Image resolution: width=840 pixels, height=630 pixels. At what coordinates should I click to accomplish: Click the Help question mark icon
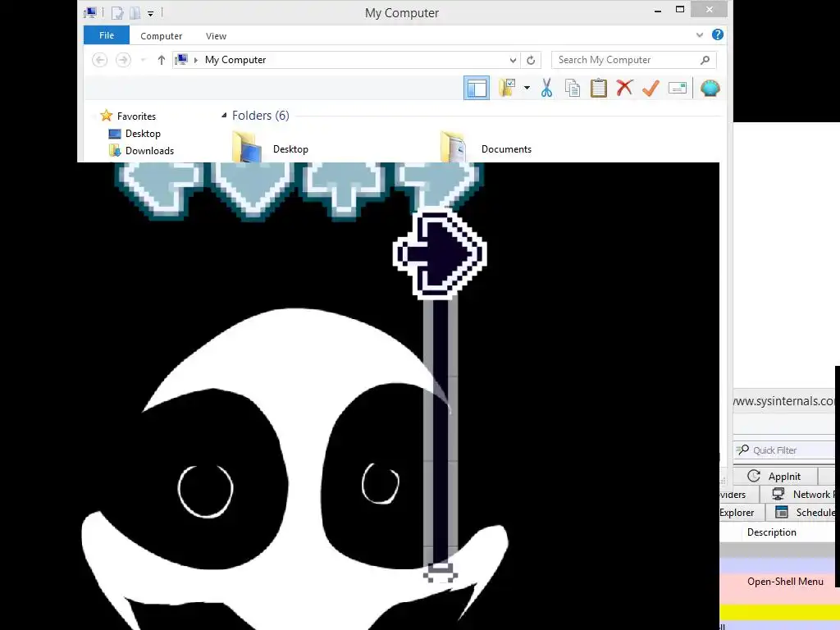(717, 34)
